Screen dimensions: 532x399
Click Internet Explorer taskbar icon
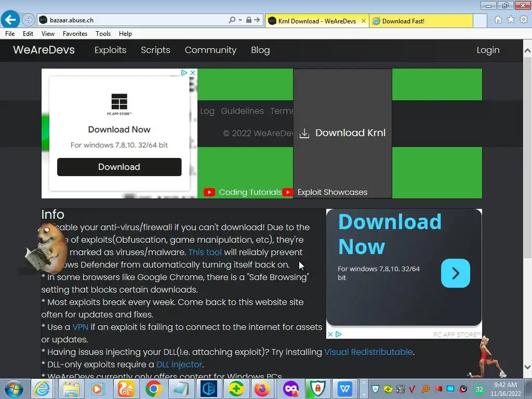click(42, 389)
